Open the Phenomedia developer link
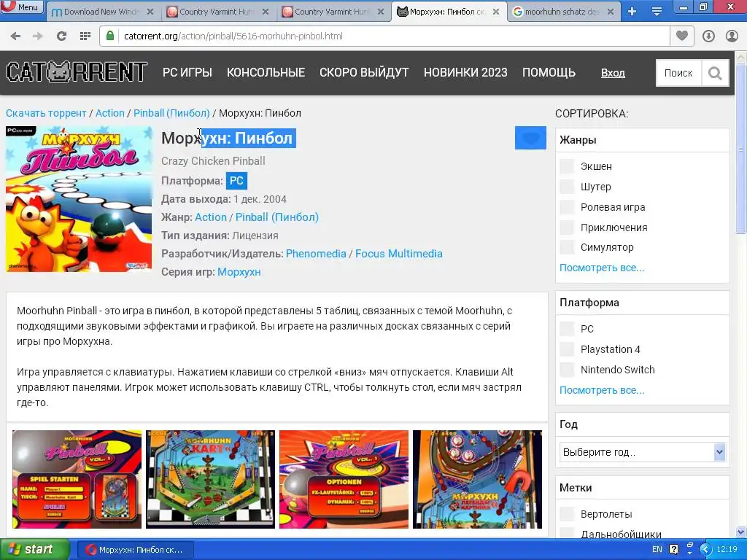The width and height of the screenshot is (747, 560). tap(316, 254)
